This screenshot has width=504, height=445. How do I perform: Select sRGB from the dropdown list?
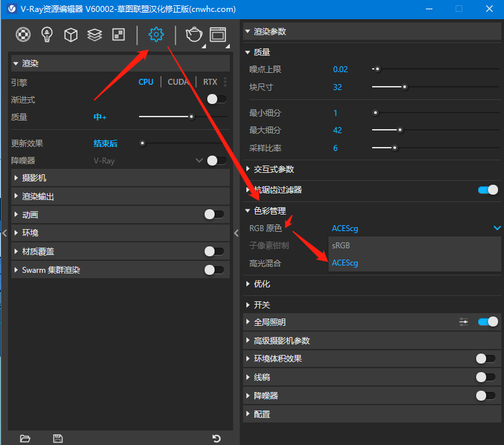coord(342,245)
